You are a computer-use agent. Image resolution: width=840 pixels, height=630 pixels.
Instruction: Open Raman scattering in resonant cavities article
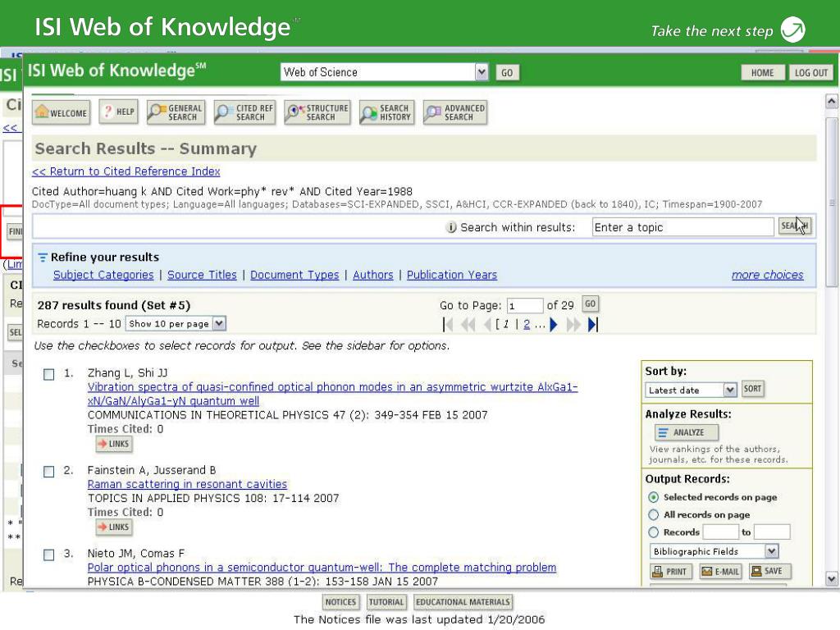coord(187,484)
